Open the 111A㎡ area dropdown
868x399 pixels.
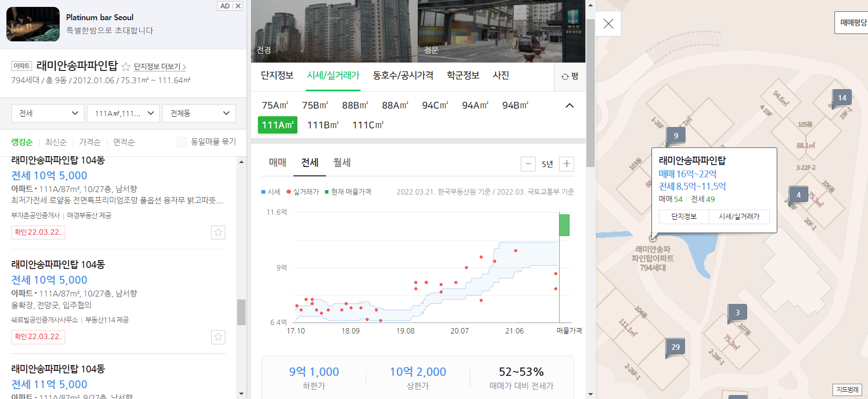coord(123,113)
